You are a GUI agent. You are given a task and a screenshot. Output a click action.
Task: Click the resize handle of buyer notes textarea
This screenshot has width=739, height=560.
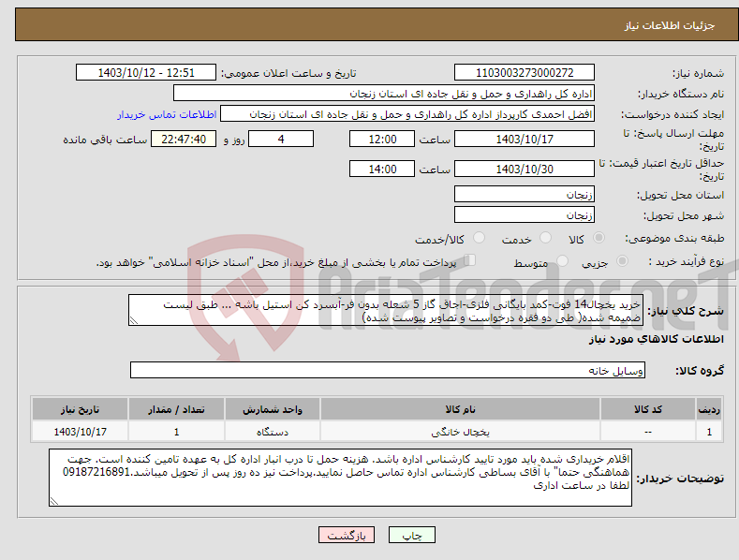(54, 501)
